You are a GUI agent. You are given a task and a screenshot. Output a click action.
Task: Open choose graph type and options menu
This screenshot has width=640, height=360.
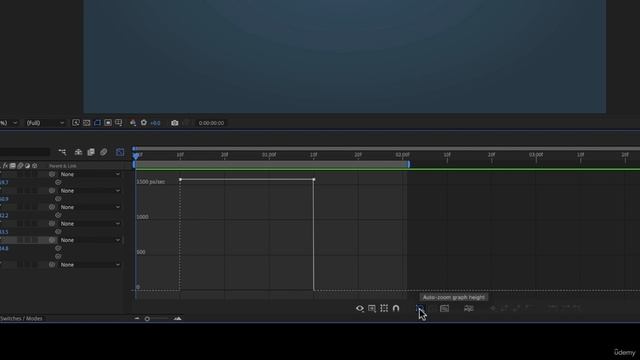click(372, 308)
